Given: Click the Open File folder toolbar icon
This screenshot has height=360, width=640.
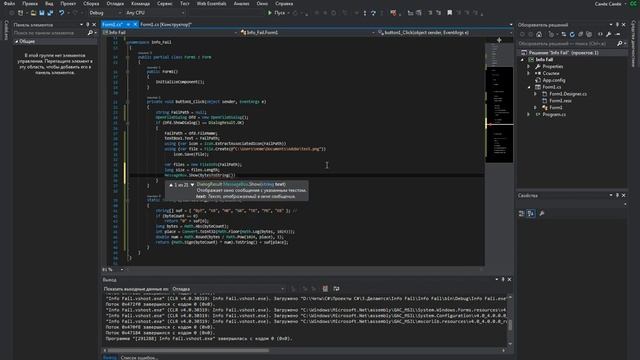Looking at the screenshot, I should coord(33,13).
